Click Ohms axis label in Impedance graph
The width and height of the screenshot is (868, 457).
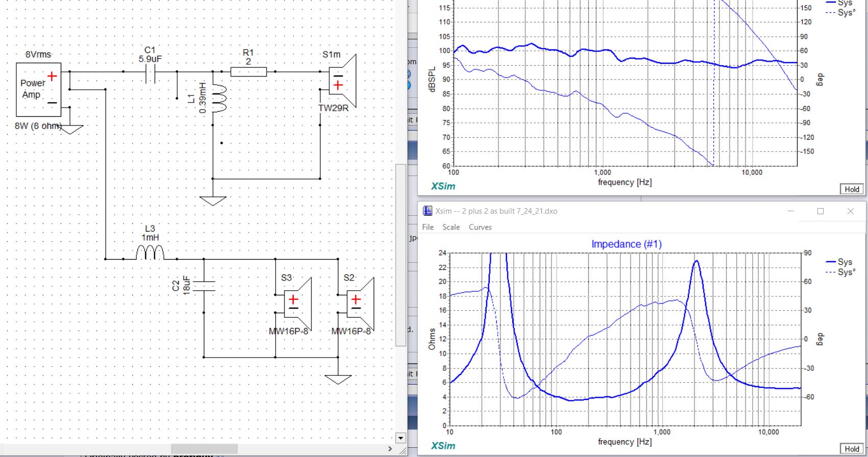coord(432,339)
